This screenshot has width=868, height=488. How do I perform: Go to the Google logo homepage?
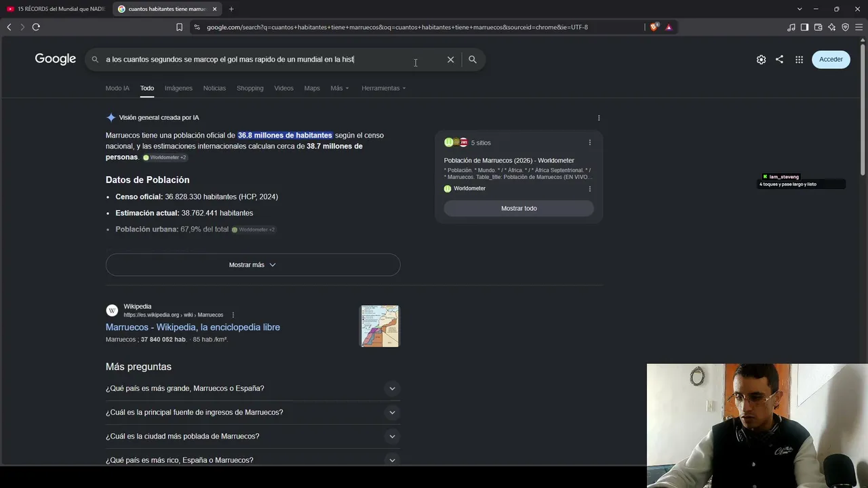point(56,59)
